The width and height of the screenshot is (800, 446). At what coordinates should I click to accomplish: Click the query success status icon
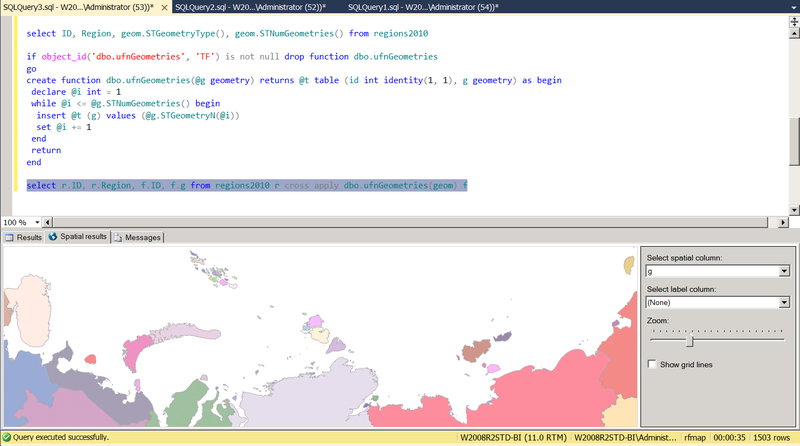pos(7,437)
